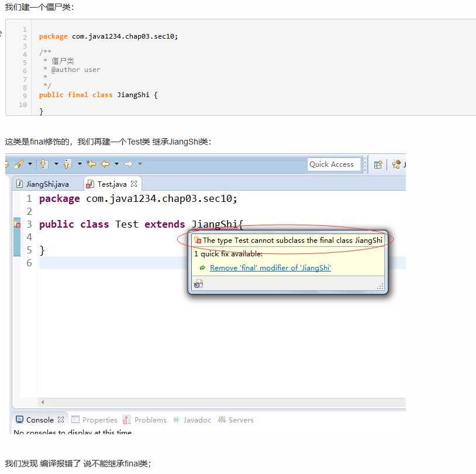Click the 'extends' keyword on line 3
This screenshot has height=474, width=476.
(x=164, y=225)
